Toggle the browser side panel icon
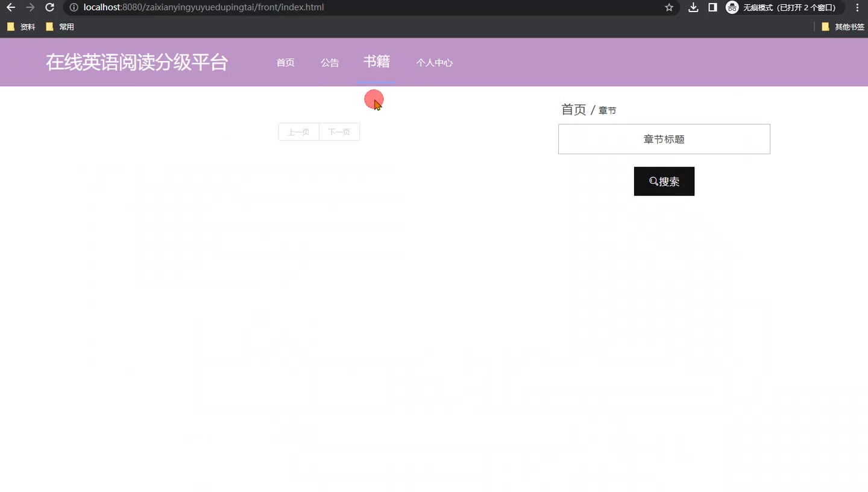 coord(712,7)
